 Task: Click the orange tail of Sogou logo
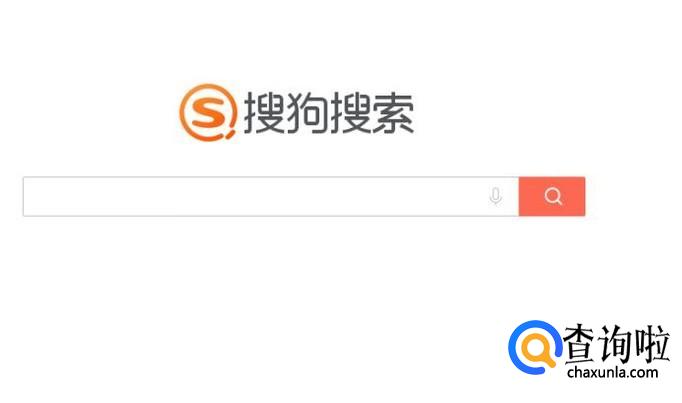coord(231,133)
